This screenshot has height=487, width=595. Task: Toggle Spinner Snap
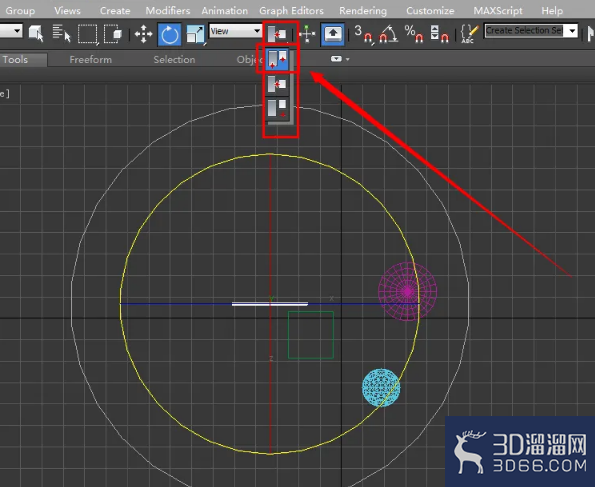click(x=439, y=34)
